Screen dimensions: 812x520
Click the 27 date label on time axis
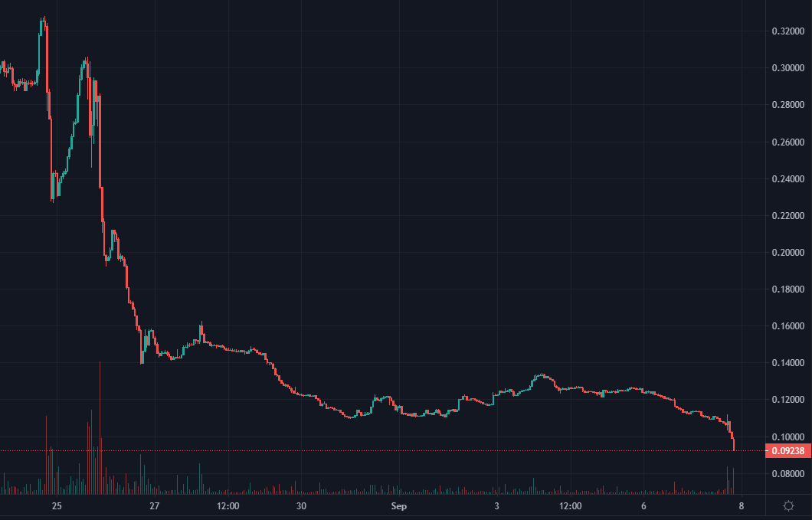(154, 506)
